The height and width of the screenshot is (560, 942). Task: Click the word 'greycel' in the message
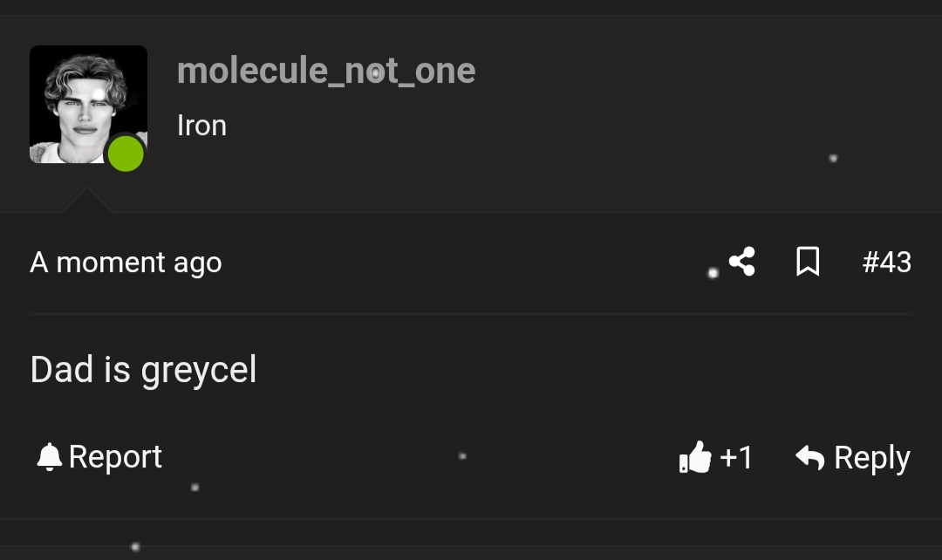tap(199, 371)
